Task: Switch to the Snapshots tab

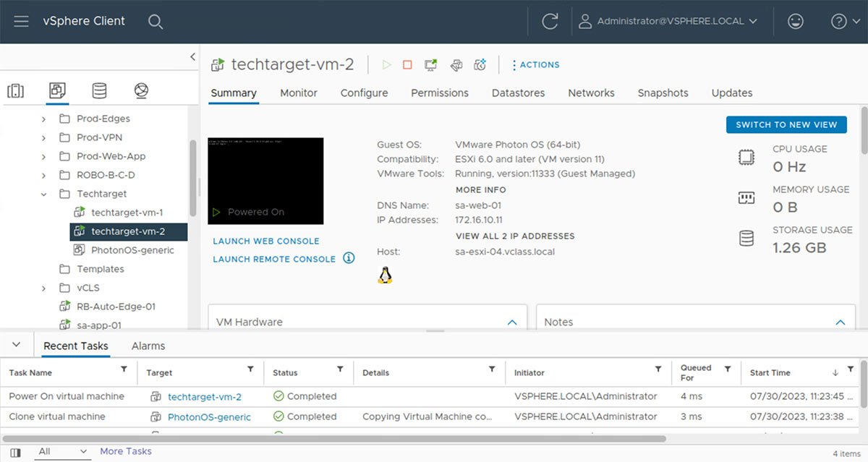Action: point(663,93)
